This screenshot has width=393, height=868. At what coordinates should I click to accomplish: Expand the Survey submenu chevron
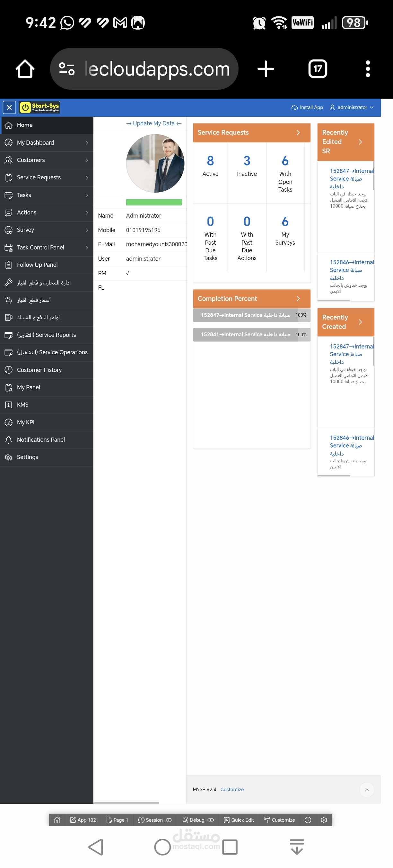click(x=87, y=230)
